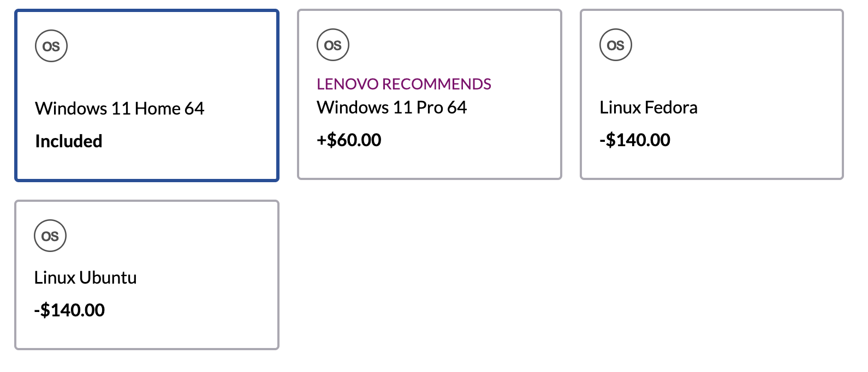
Task: Click the OS icon on Windows 11 Pro card
Action: (x=333, y=45)
